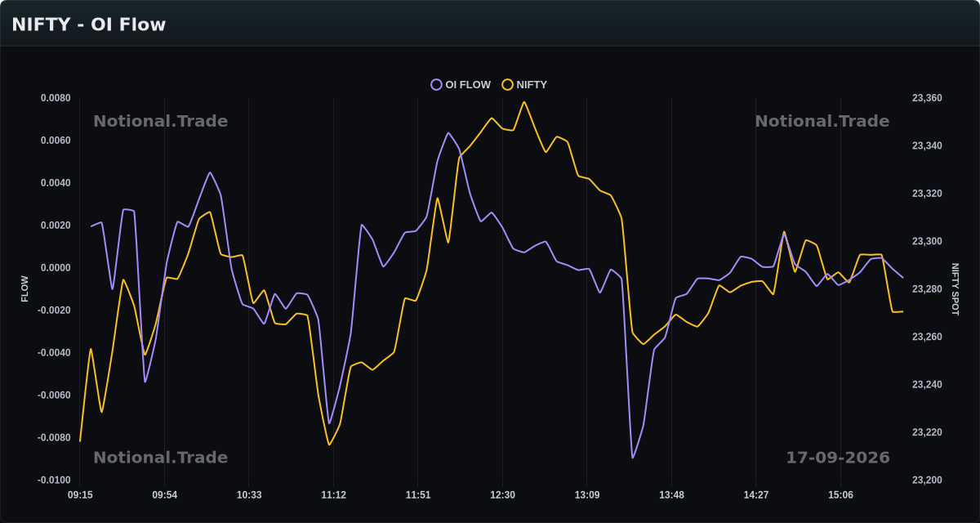Click the 09:54 time axis label
This screenshot has height=523, width=980.
pos(164,495)
